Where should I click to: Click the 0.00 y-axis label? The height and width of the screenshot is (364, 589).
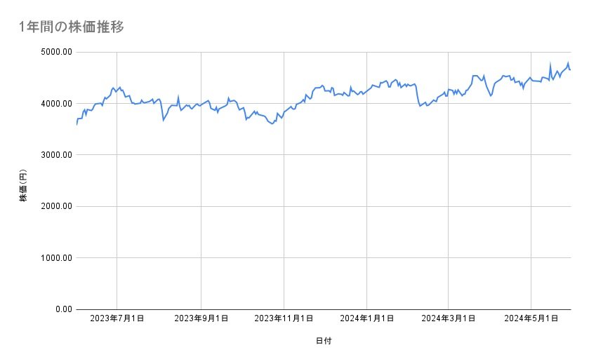62,309
